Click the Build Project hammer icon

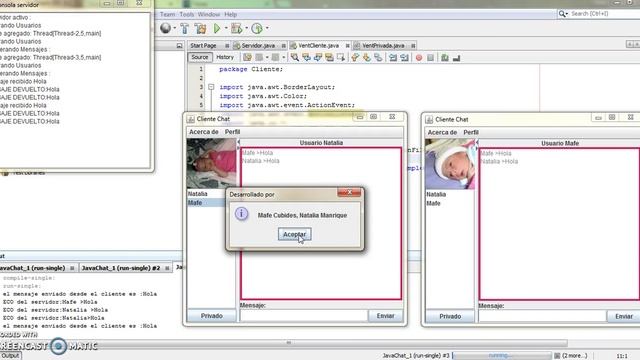(x=184, y=28)
